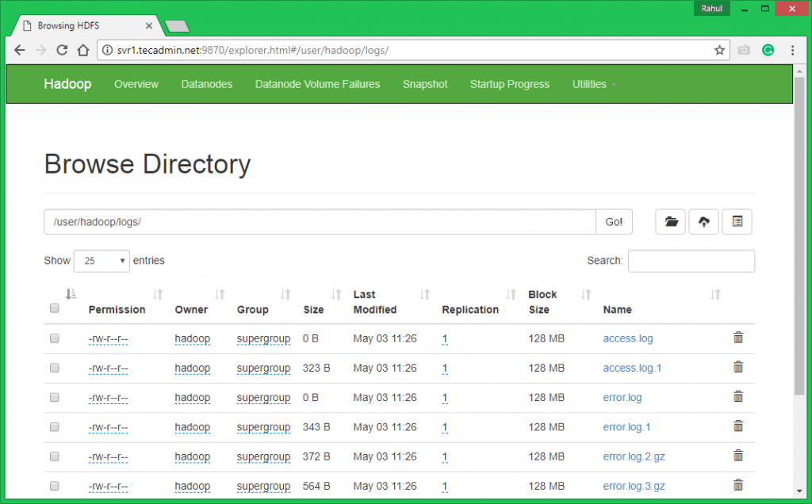Image resolution: width=812 pixels, height=504 pixels.
Task: Go to Startup Progress page
Action: (509, 84)
